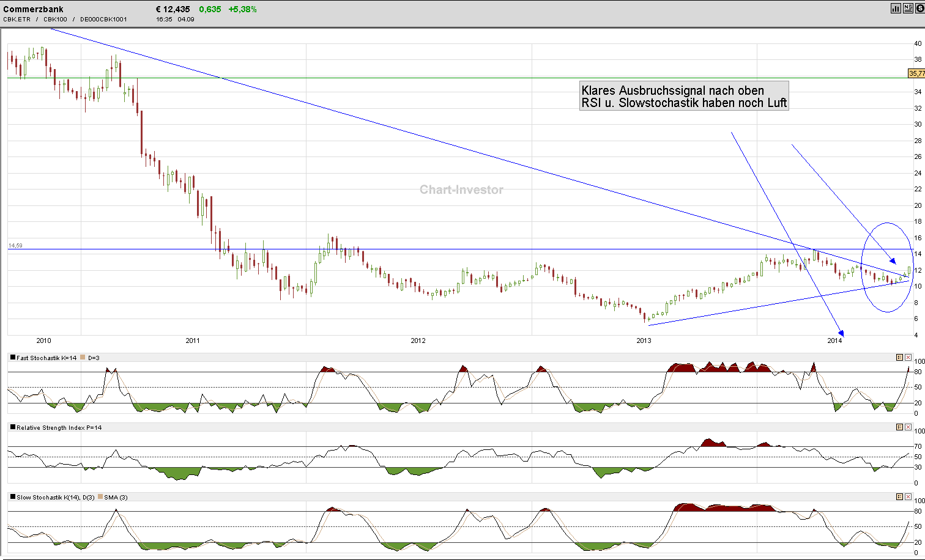
Task: Open Slow Stochastik panel properties grid icon
Action: click(x=899, y=497)
